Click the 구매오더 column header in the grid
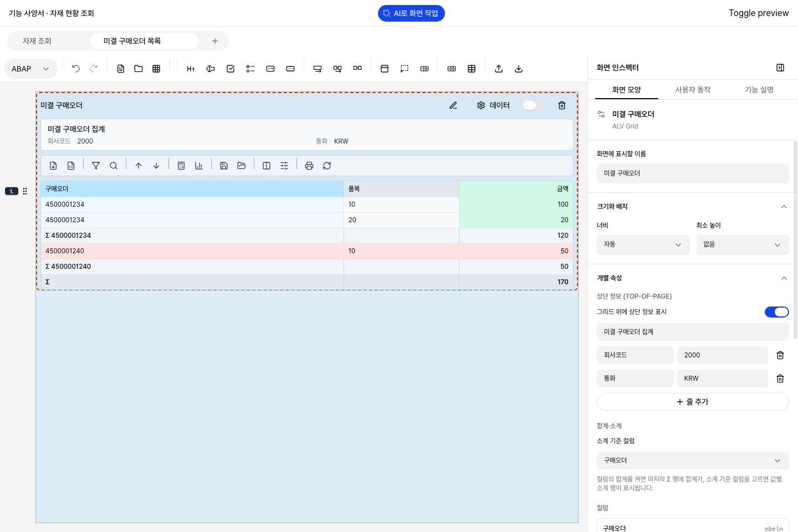This screenshot has width=798, height=532. pos(192,189)
